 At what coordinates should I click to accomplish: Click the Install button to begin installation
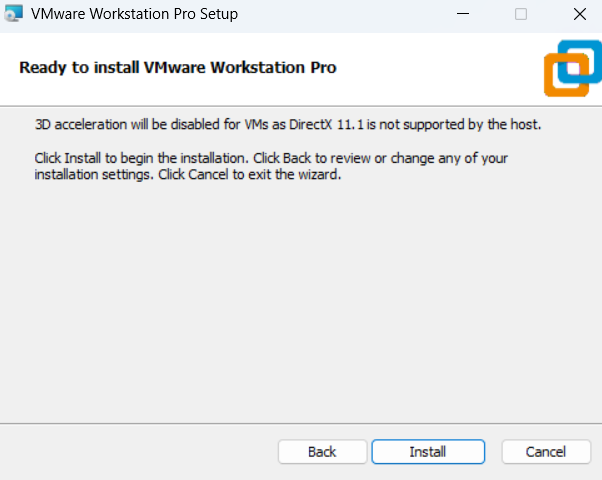tap(428, 452)
